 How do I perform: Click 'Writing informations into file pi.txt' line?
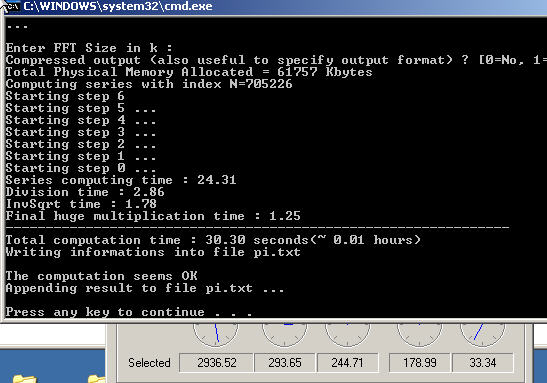tap(153, 252)
